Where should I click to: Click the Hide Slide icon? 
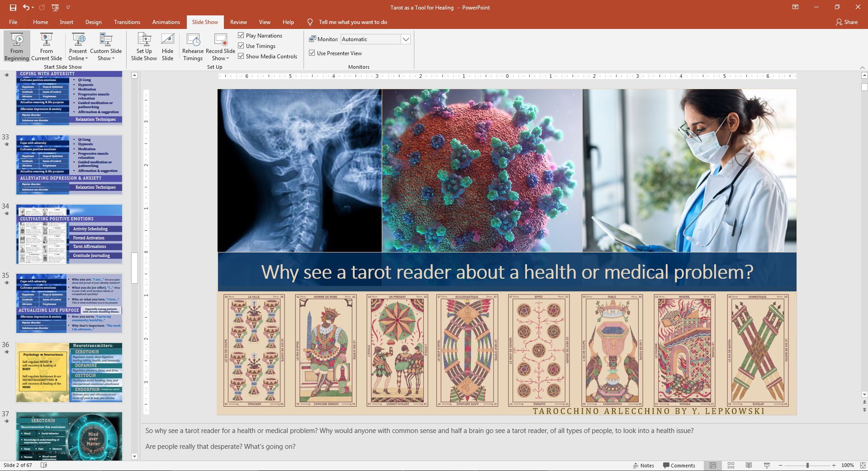pyautogui.click(x=167, y=40)
